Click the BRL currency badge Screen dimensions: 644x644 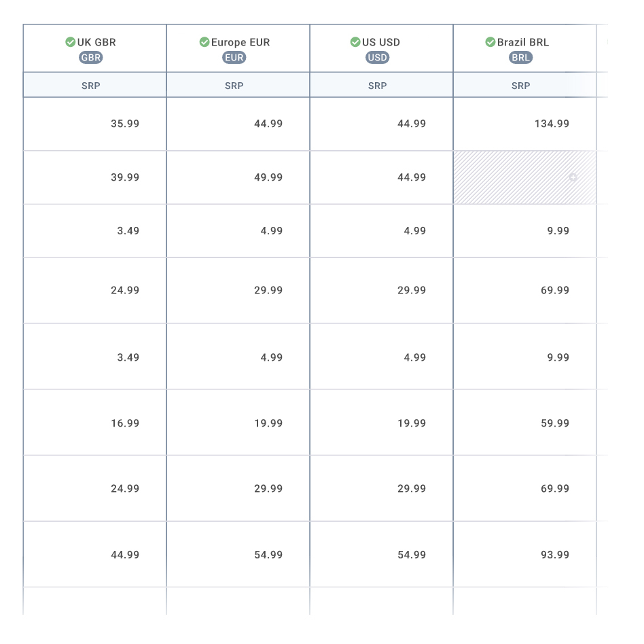tap(521, 58)
